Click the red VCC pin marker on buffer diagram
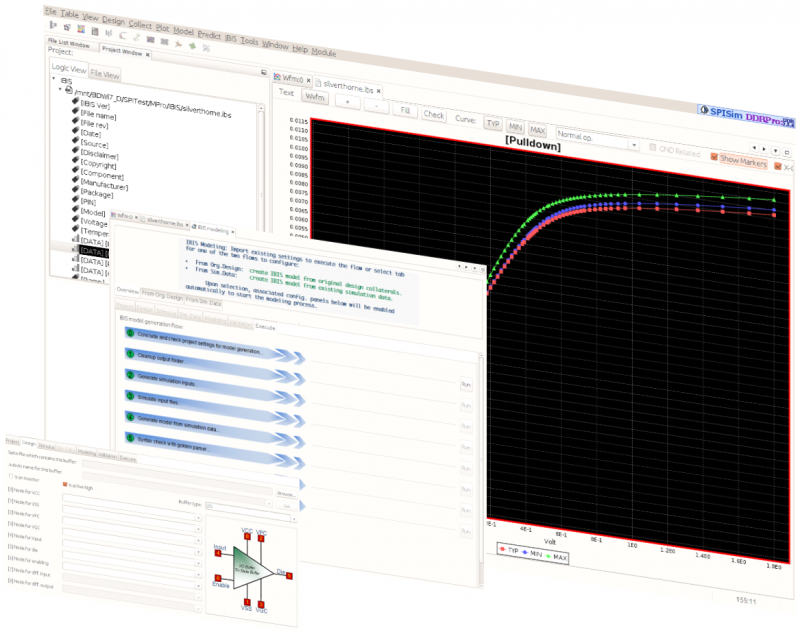The image size is (800, 630). click(247, 535)
